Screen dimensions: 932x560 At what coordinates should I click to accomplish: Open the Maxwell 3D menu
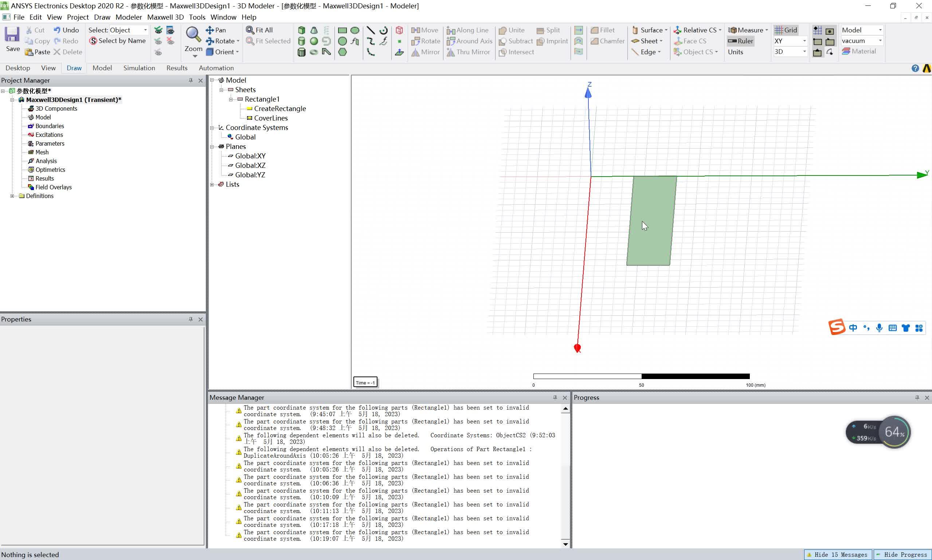(165, 17)
